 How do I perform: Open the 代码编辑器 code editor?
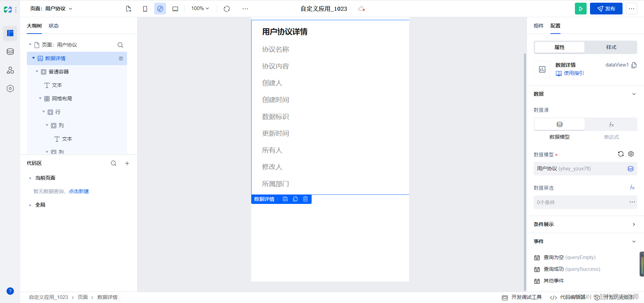(568, 297)
